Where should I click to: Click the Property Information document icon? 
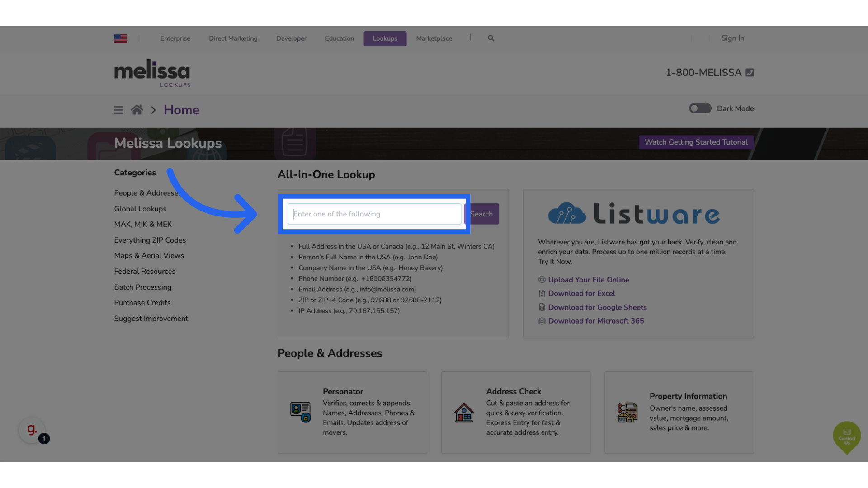click(627, 412)
